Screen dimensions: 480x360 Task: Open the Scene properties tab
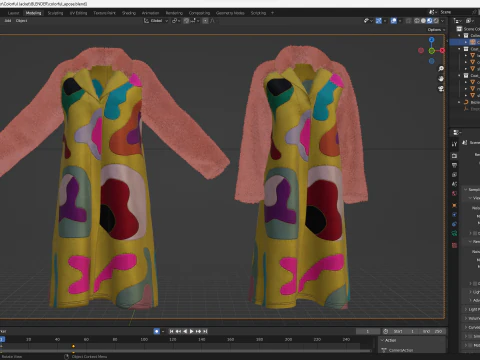click(454, 184)
